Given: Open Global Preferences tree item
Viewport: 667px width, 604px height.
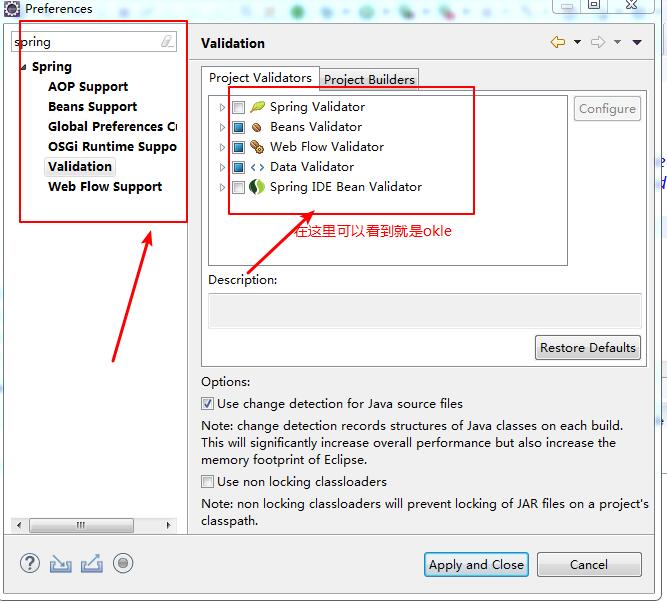Looking at the screenshot, I should coord(112,127).
